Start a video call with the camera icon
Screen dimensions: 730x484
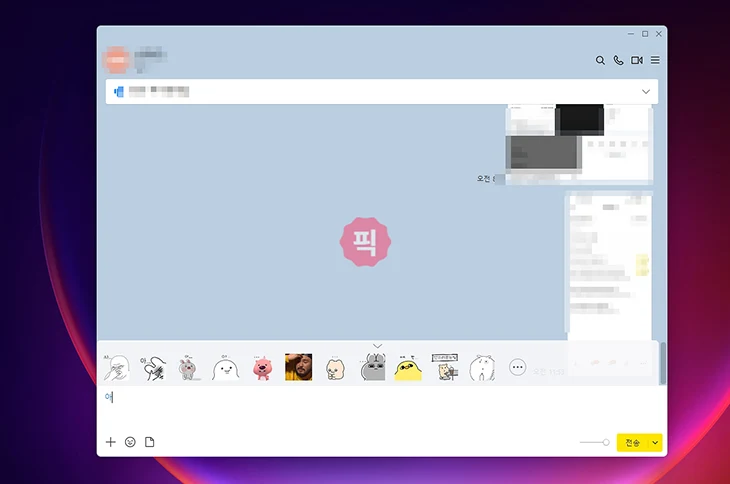pyautogui.click(x=637, y=60)
